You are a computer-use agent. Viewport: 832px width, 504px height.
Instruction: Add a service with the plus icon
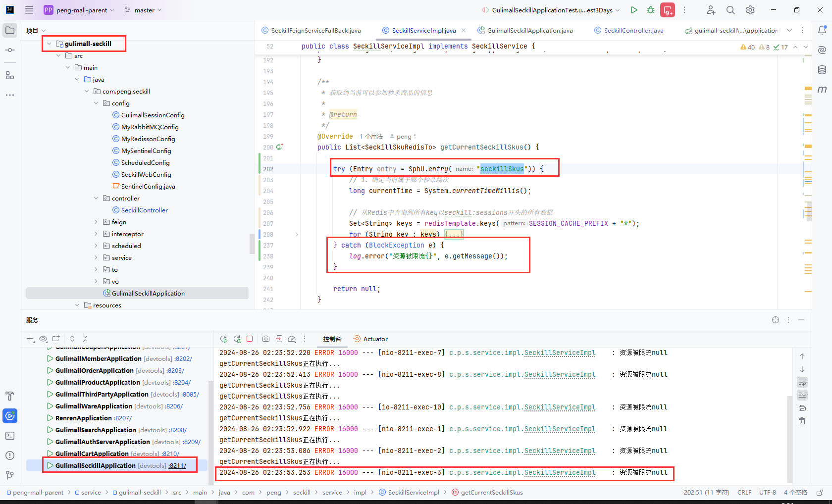click(x=30, y=339)
